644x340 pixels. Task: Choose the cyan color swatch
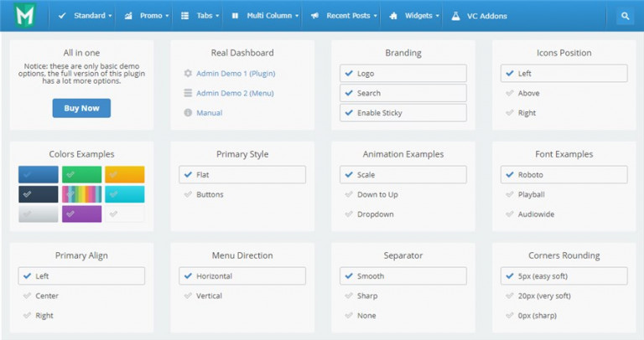[125, 194]
